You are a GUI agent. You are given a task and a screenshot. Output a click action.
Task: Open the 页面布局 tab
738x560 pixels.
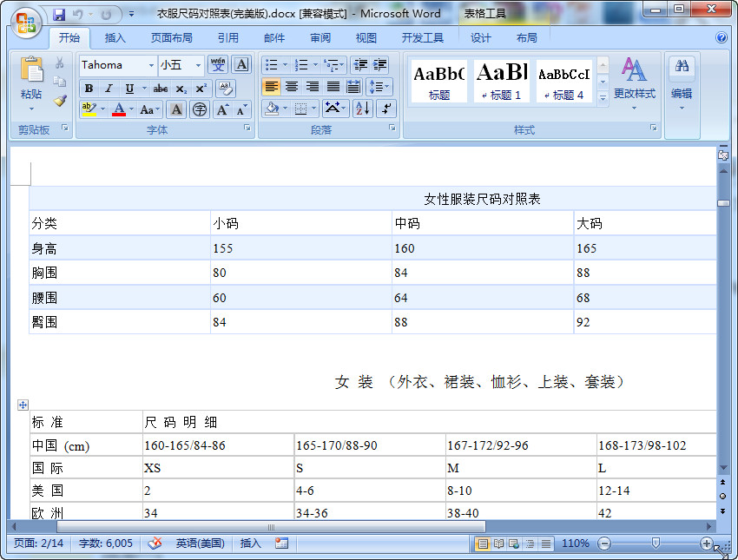[x=171, y=38]
